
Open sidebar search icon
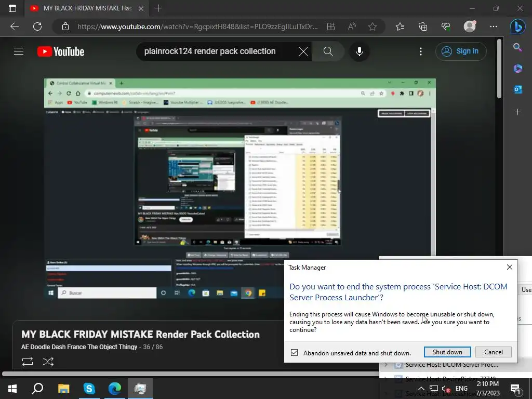pos(517,47)
